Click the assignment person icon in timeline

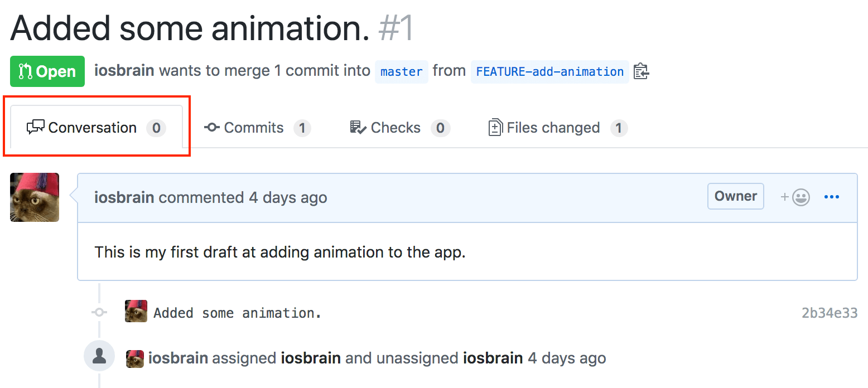pos(99,356)
